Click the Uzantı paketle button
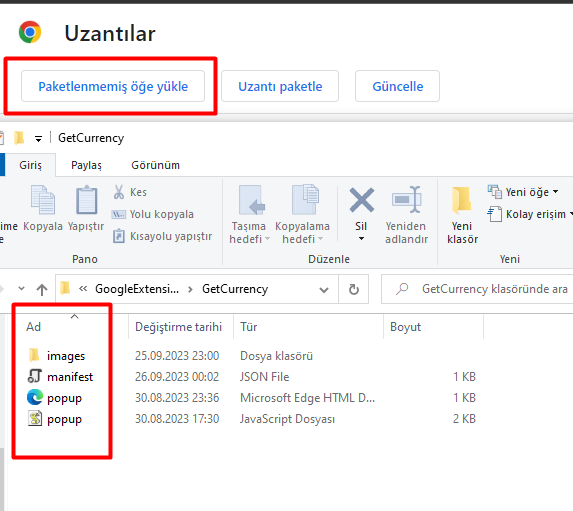Screen dimensions: 573x511 coord(280,86)
